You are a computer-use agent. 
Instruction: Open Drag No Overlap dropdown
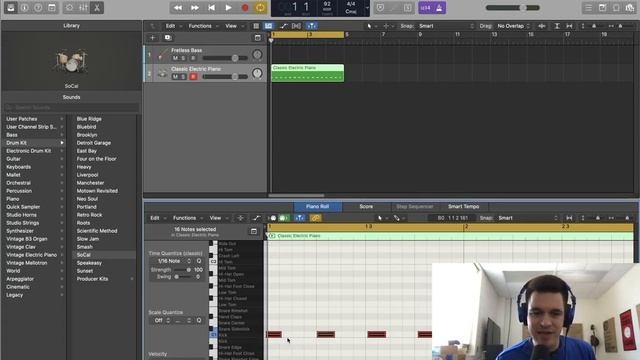513,26
